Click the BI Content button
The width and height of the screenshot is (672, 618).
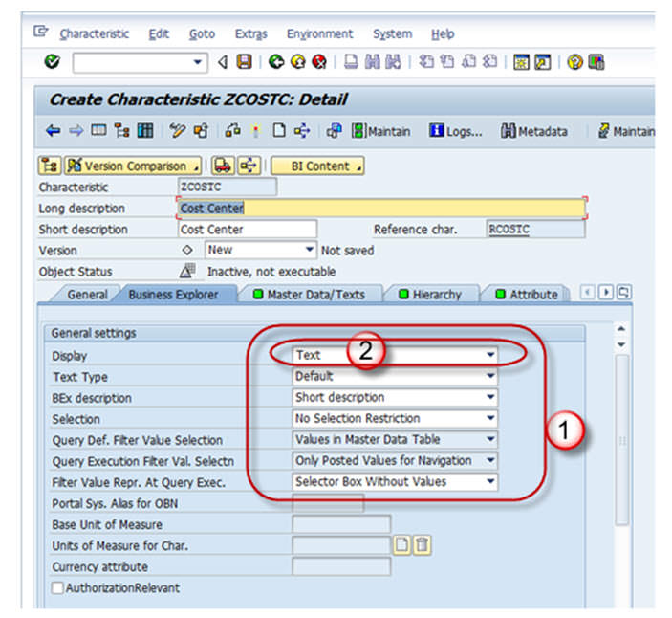tap(318, 166)
